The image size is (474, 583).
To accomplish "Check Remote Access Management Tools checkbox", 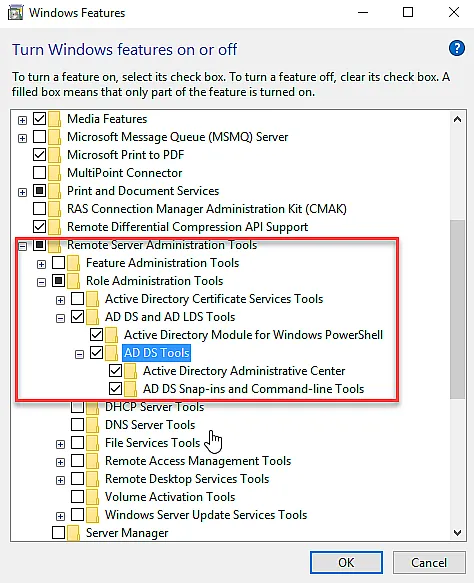I will pyautogui.click(x=77, y=460).
